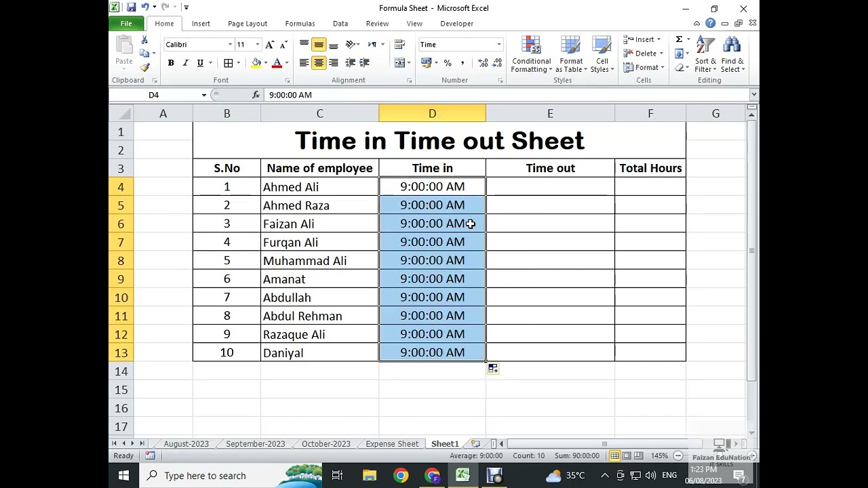
Task: Open Find & Select menu
Action: click(x=732, y=55)
